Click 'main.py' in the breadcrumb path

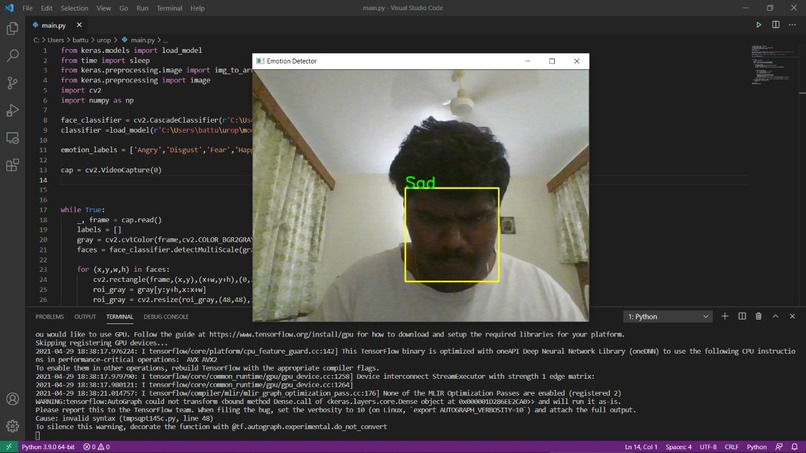click(x=142, y=40)
